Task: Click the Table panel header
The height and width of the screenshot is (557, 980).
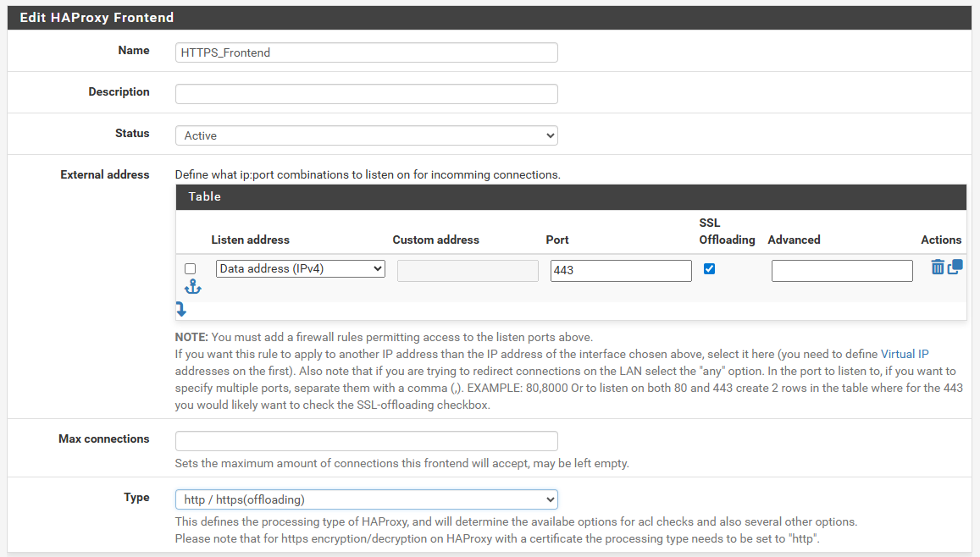Action: (x=571, y=196)
